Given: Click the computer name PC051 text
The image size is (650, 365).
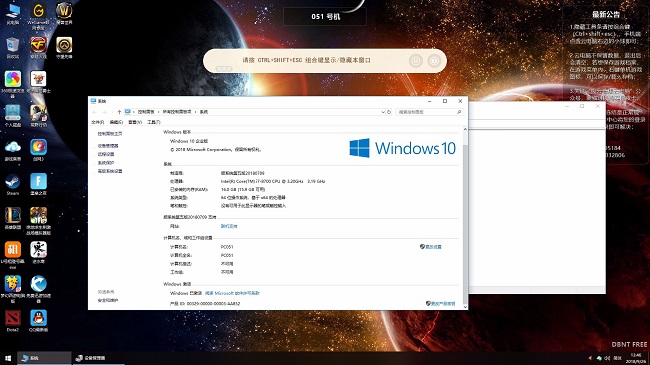Looking at the screenshot, I should click(227, 247).
